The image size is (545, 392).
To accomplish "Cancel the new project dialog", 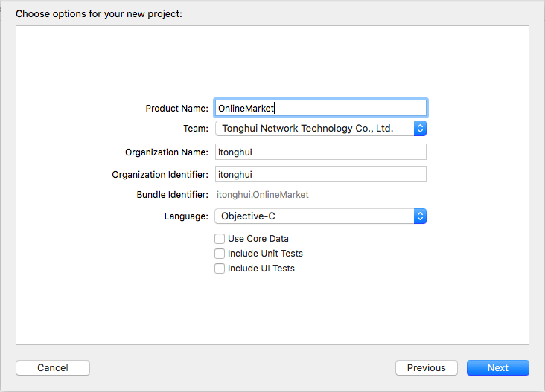I will point(53,367).
